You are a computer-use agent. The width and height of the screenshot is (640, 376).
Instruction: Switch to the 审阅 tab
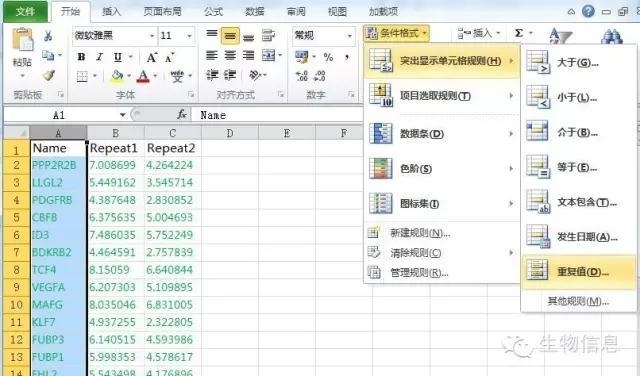point(296,11)
